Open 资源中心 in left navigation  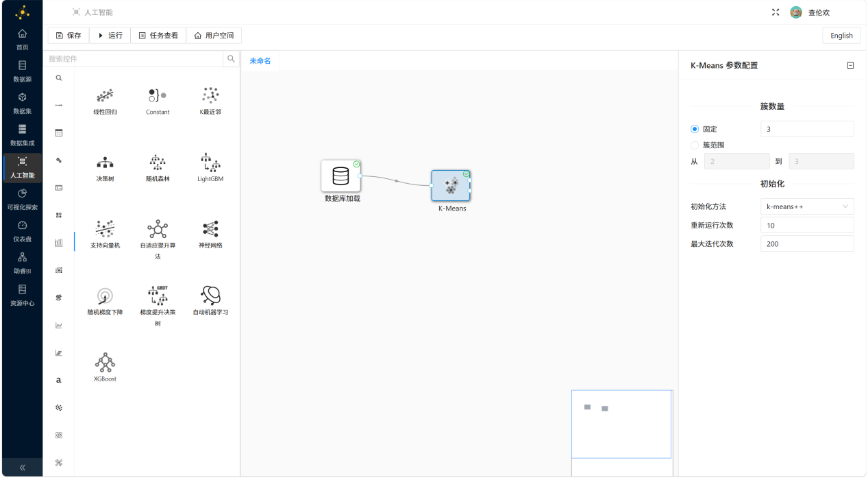tap(22, 295)
